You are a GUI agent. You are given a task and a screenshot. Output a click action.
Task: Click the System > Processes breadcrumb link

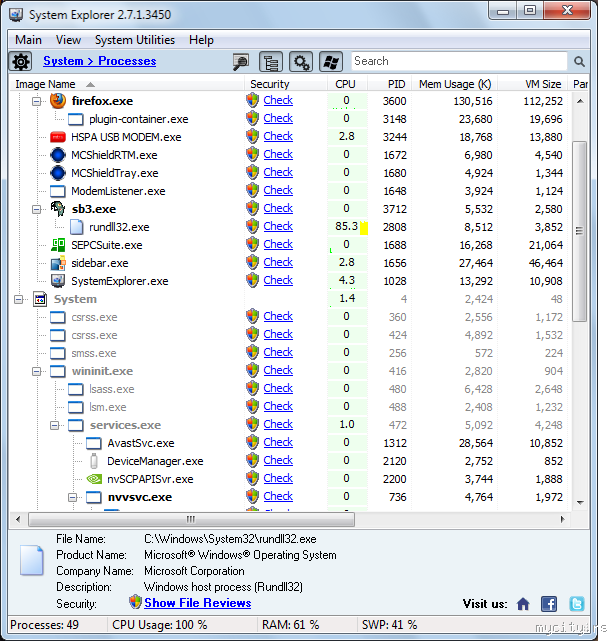(x=100, y=61)
